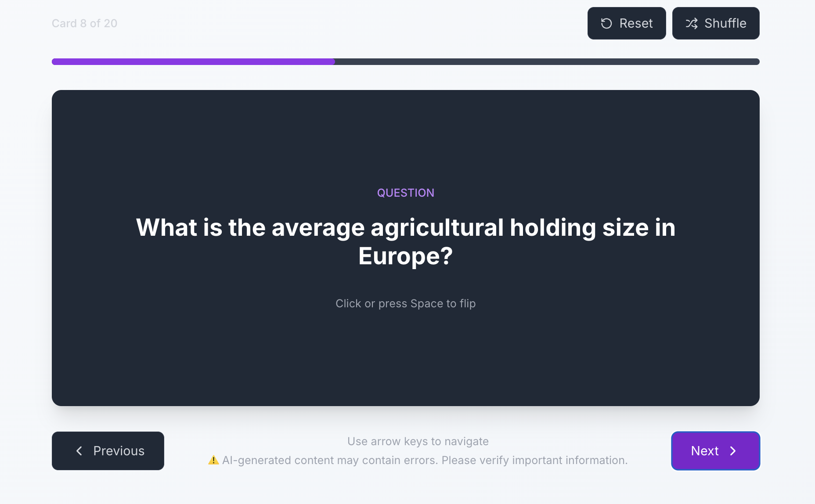
Task: Click the right chevron on Next
Action: [733, 451]
